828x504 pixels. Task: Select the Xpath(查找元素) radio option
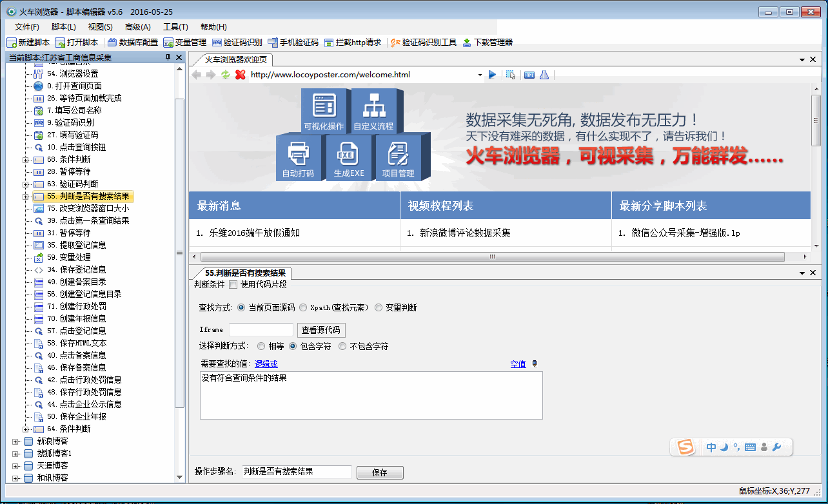pos(303,307)
